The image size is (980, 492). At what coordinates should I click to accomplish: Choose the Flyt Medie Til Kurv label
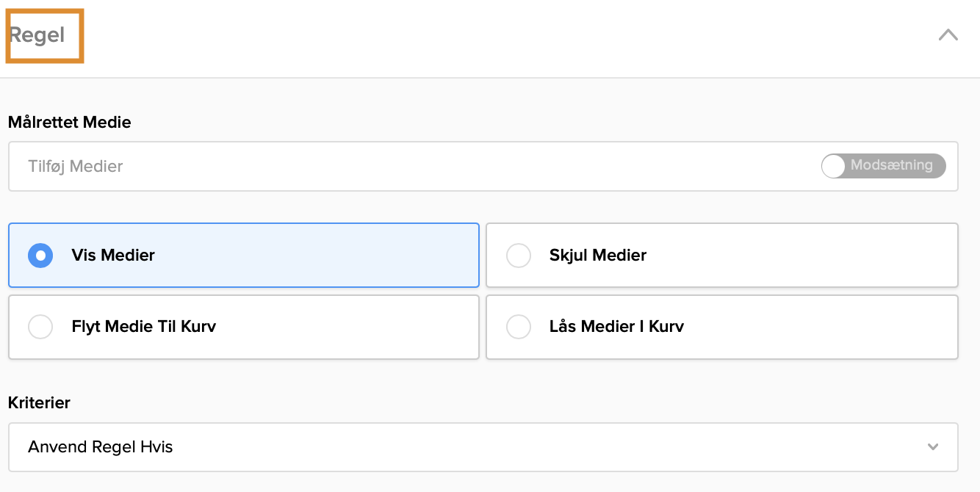(x=144, y=327)
